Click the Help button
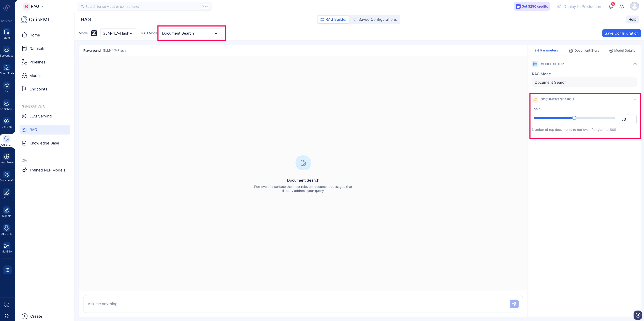 tap(632, 20)
